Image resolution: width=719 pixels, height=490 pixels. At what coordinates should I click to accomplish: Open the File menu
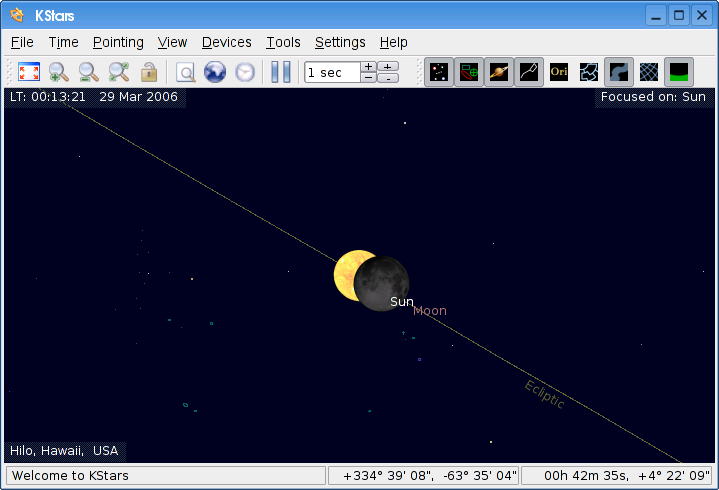[22, 42]
